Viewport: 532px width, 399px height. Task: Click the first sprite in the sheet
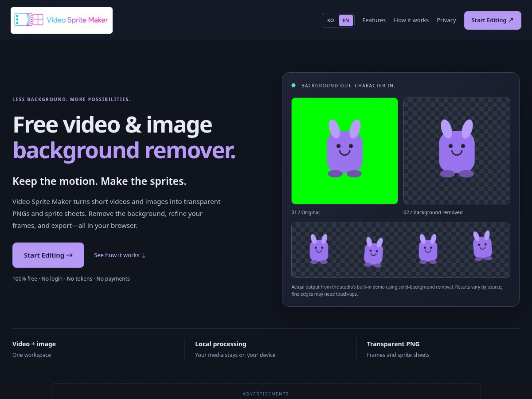319,249
